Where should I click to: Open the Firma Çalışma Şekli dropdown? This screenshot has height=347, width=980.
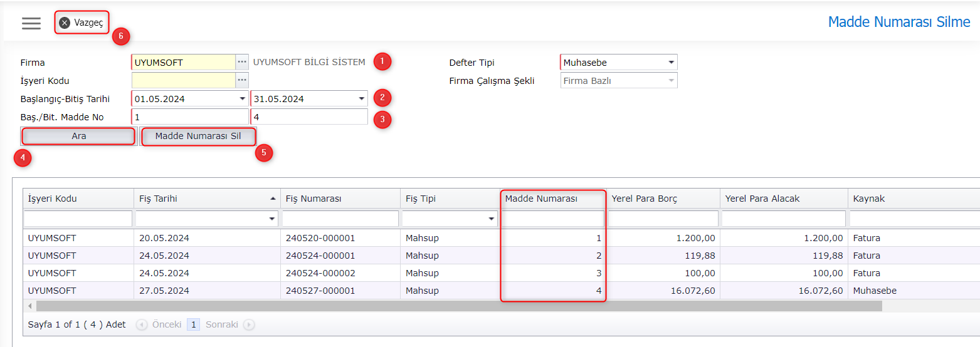[x=671, y=81]
